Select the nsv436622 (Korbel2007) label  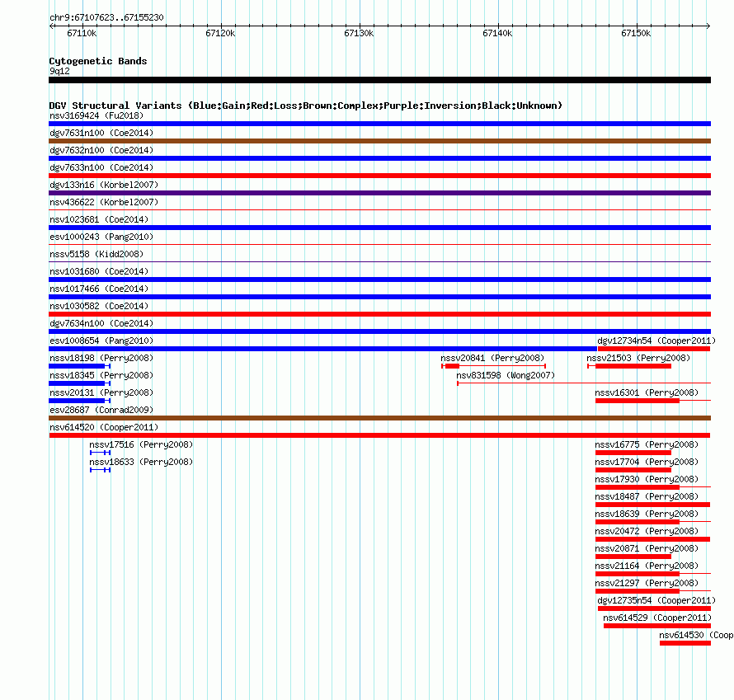click(104, 202)
